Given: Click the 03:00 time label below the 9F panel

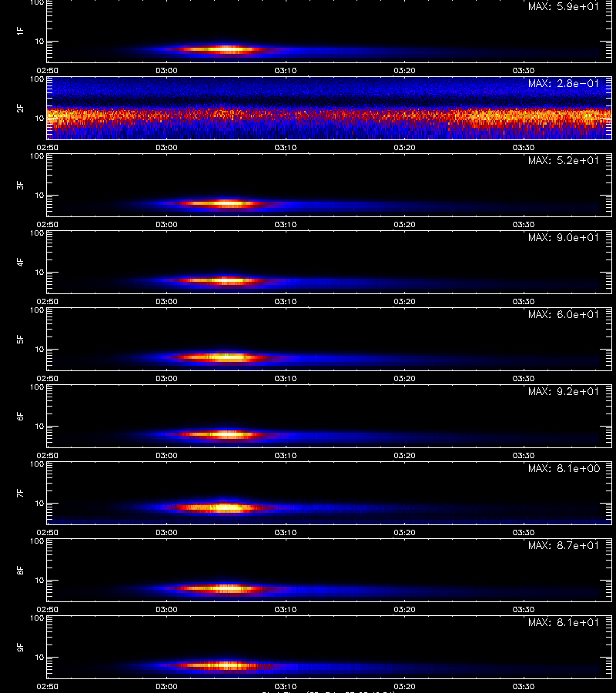Looking at the screenshot, I should (x=166, y=686).
